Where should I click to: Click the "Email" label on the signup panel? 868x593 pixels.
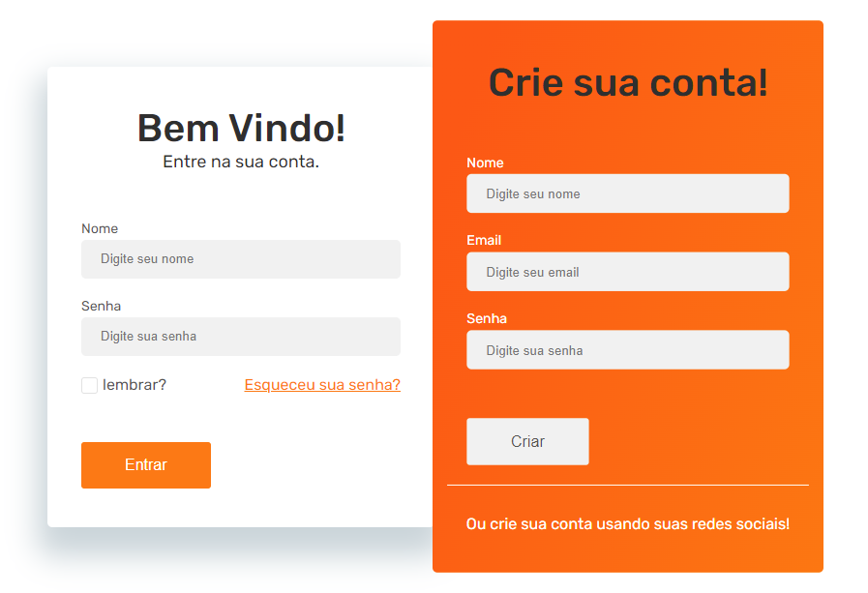(484, 240)
